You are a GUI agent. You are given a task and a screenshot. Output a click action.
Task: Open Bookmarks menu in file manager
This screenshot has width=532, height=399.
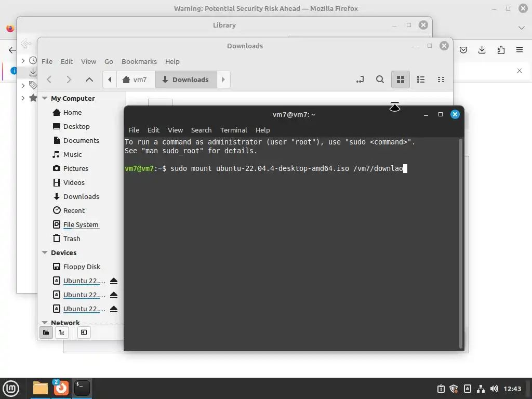tap(139, 61)
